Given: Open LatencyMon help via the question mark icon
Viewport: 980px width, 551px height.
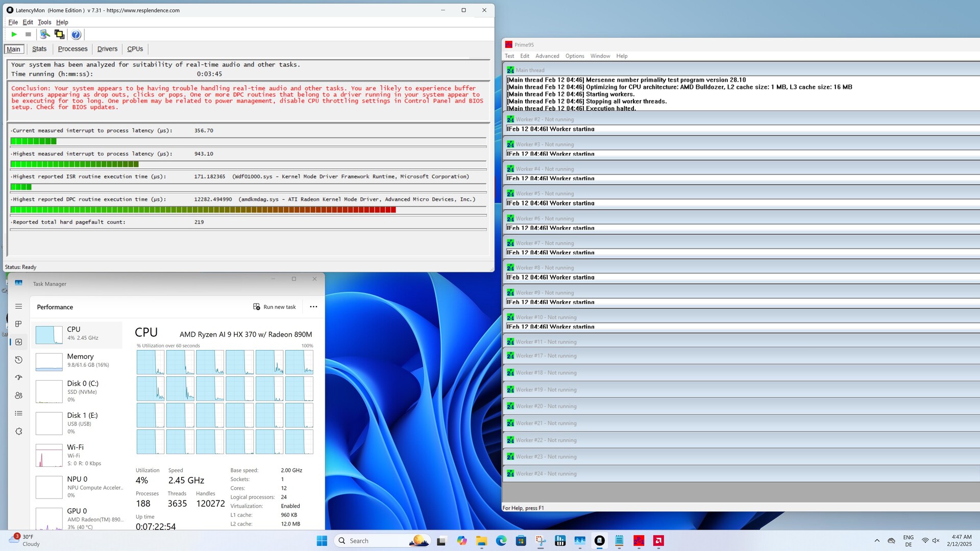Looking at the screenshot, I should (x=76, y=35).
